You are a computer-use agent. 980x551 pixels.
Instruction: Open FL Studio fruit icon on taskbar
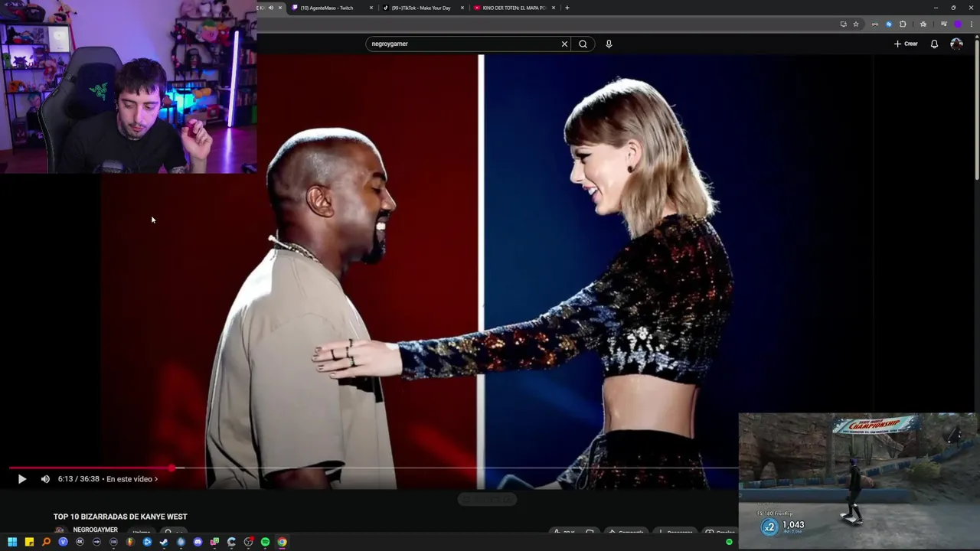pyautogui.click(x=130, y=542)
